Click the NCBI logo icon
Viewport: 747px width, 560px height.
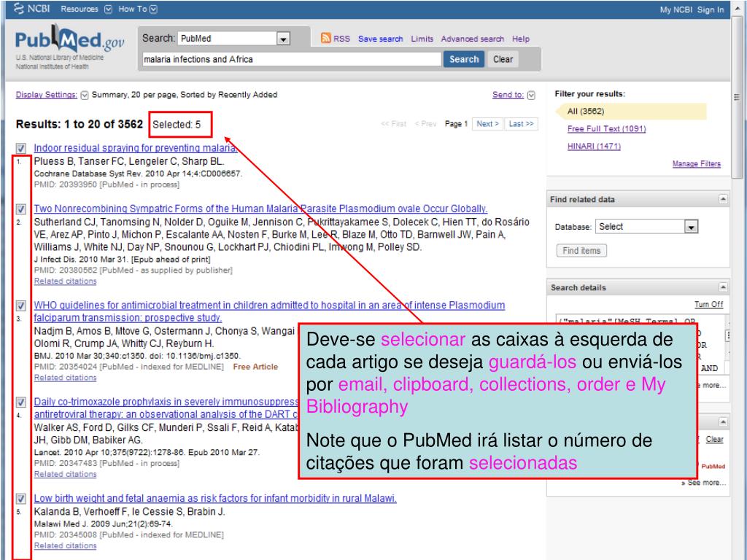pyautogui.click(x=19, y=9)
